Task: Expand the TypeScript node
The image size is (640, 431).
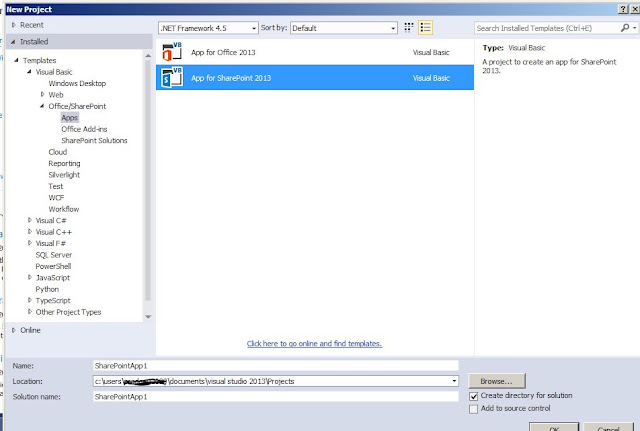Action: click(x=29, y=300)
